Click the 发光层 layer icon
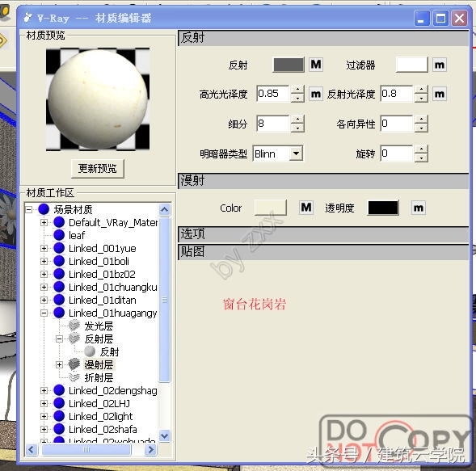This screenshot has width=476, height=471. [74, 326]
